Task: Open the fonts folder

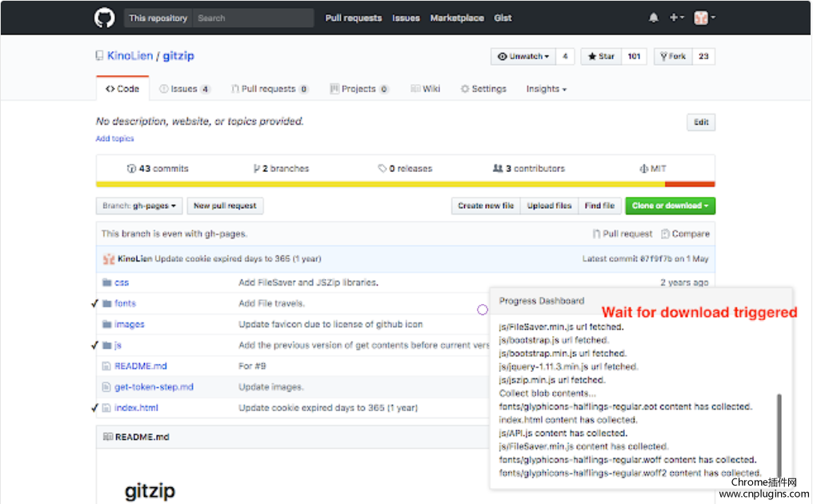Action: [125, 303]
